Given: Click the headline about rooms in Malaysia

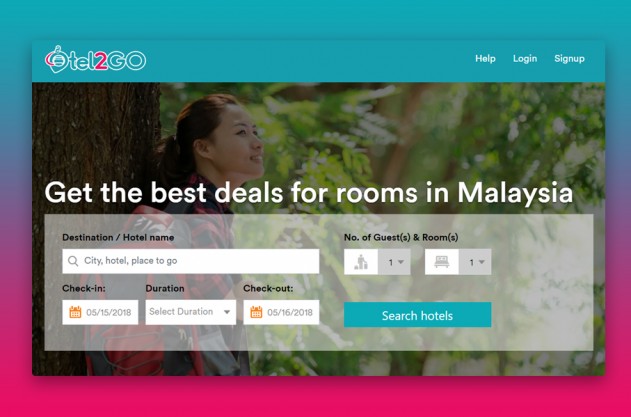Looking at the screenshot, I should tap(309, 192).
